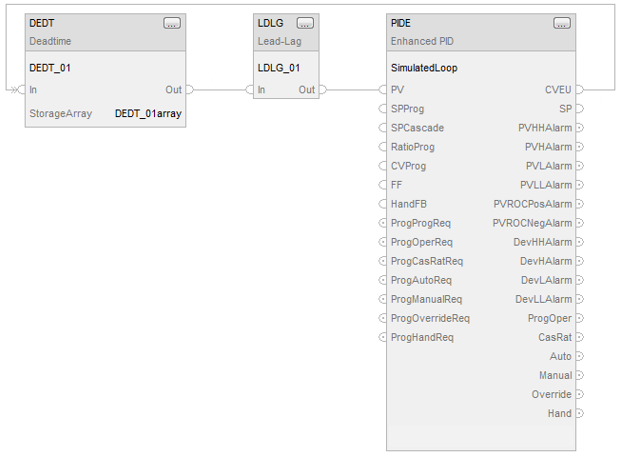Screen dimensions: 619x456
Task: Click the PVHHAlarm output pin
Action: click(x=580, y=128)
